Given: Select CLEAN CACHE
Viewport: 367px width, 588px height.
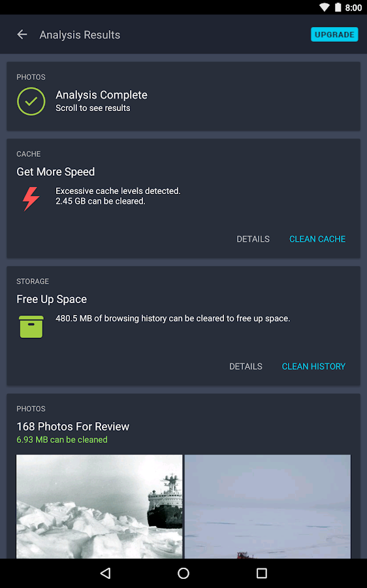Looking at the screenshot, I should [317, 239].
